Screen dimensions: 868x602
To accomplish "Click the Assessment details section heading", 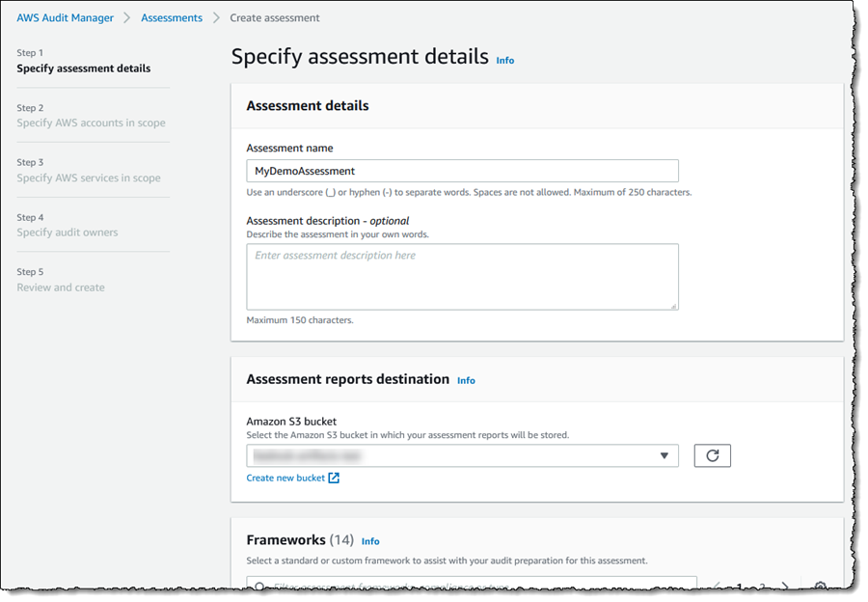I will pyautogui.click(x=308, y=106).
